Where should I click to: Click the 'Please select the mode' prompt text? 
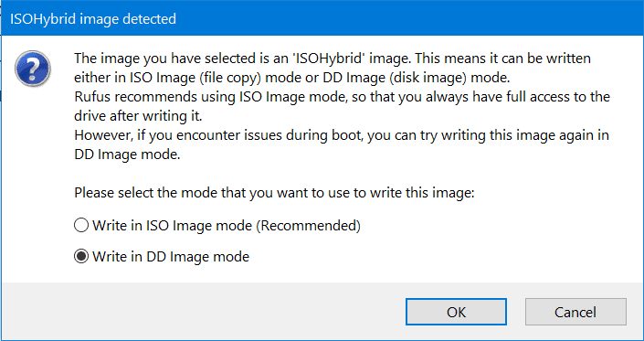[274, 193]
